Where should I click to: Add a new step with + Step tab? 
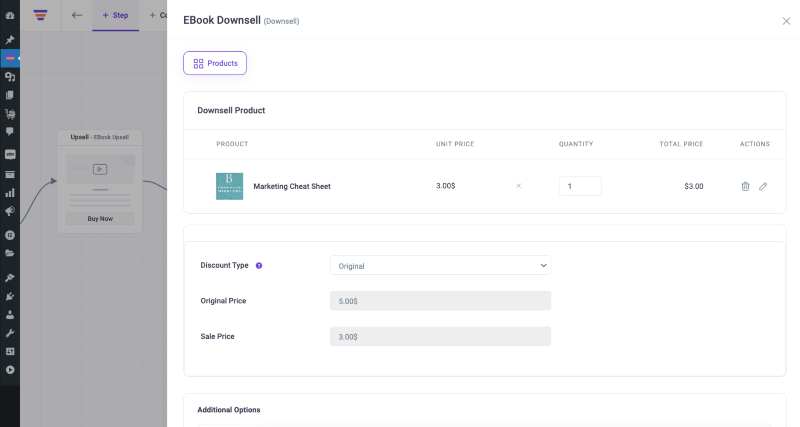click(115, 15)
